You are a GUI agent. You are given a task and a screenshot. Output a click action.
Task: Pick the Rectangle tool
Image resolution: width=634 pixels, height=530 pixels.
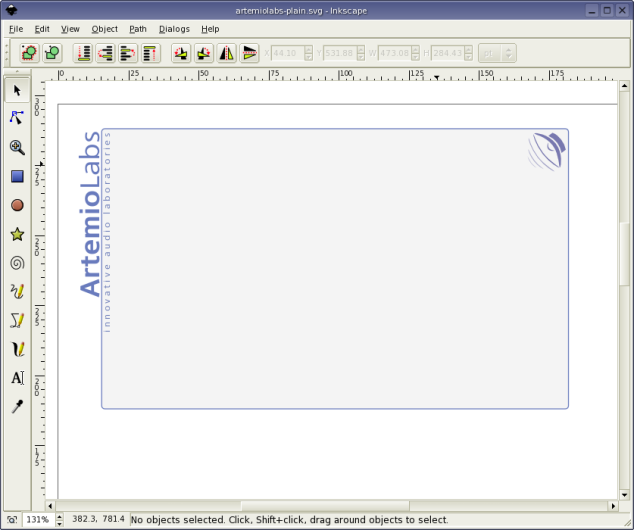click(17, 176)
